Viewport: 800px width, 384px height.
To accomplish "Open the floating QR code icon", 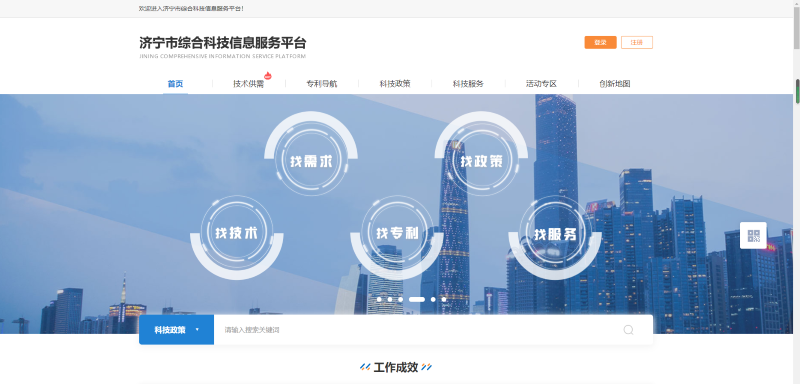I will point(753,236).
